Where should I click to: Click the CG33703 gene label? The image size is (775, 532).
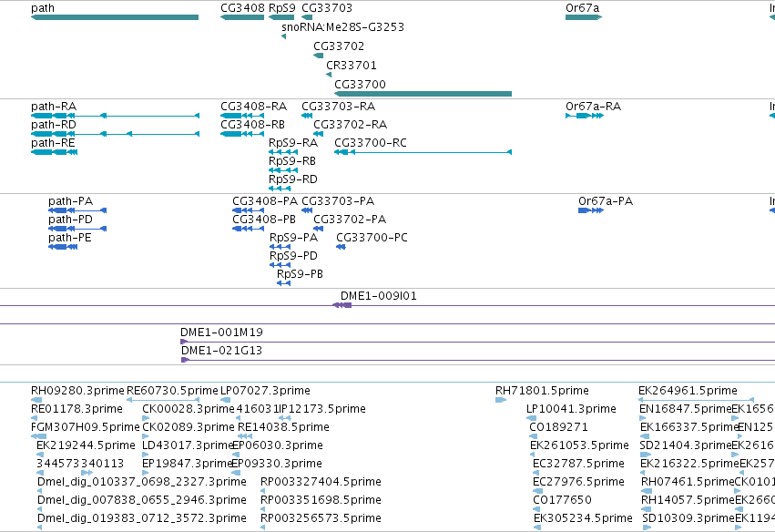(x=327, y=8)
